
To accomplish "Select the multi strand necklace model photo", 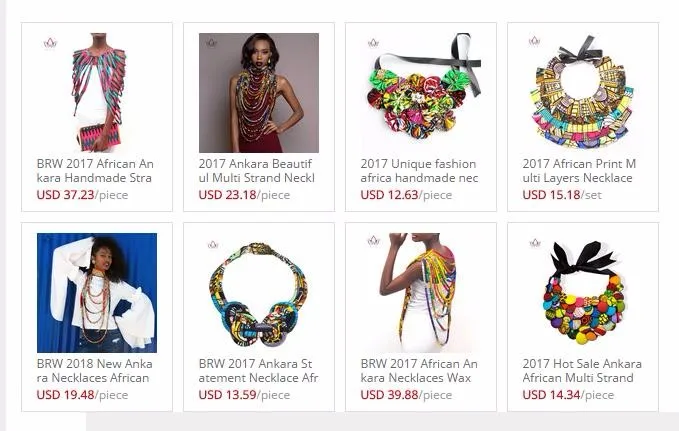I will (259, 93).
